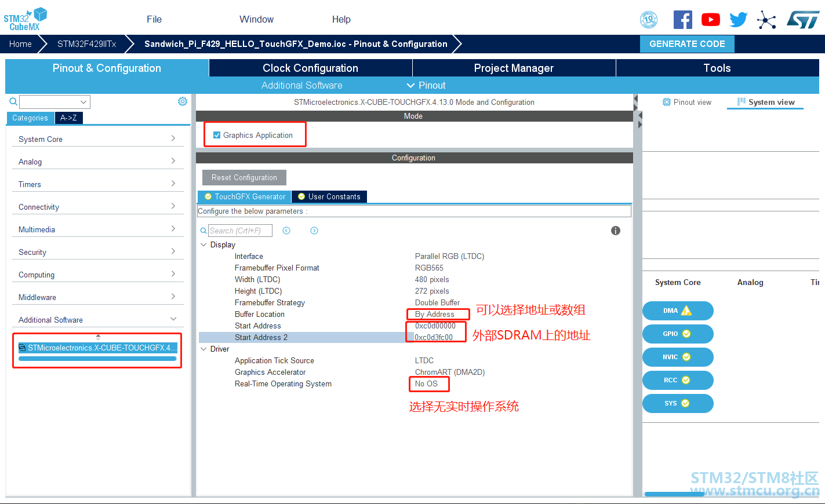Click the parameter info icon

(x=616, y=231)
